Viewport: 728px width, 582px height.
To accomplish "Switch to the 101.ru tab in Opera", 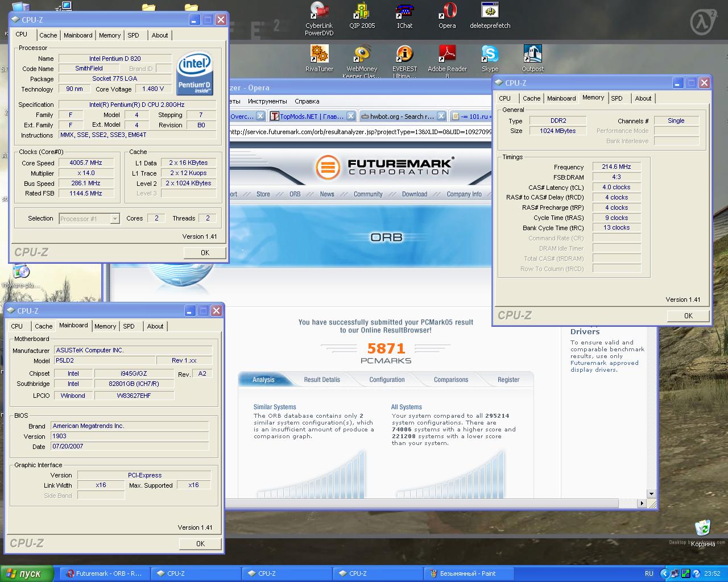I will coord(472,116).
